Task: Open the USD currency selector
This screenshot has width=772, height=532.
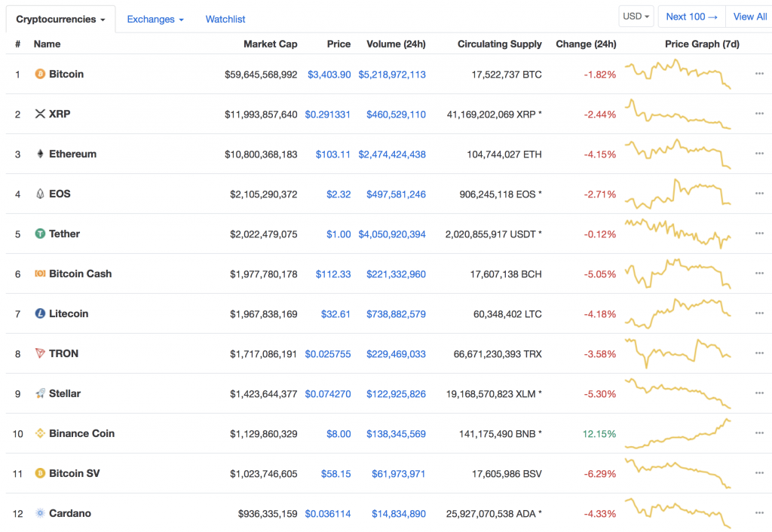Action: point(636,17)
